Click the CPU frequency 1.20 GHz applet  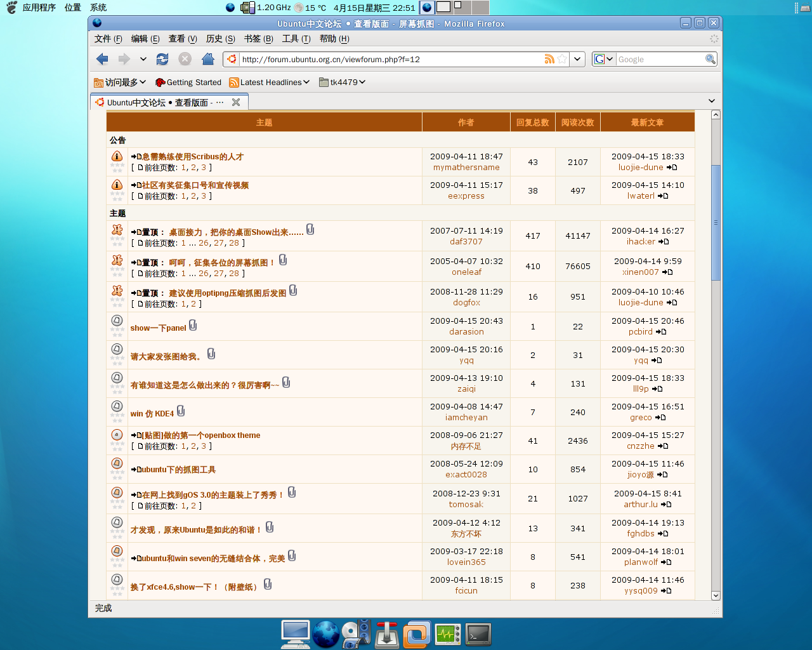[x=266, y=8]
